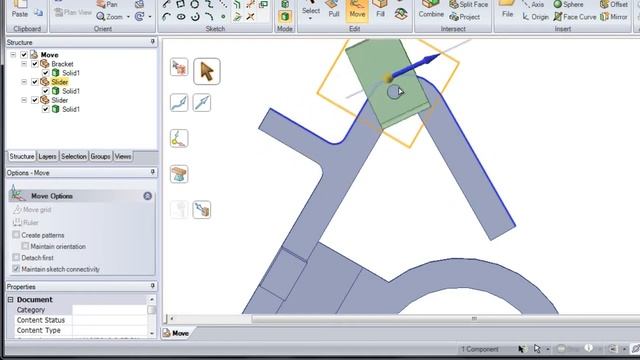The image size is (640, 360).
Task: Click the Axis insert tool
Action: click(533, 4)
